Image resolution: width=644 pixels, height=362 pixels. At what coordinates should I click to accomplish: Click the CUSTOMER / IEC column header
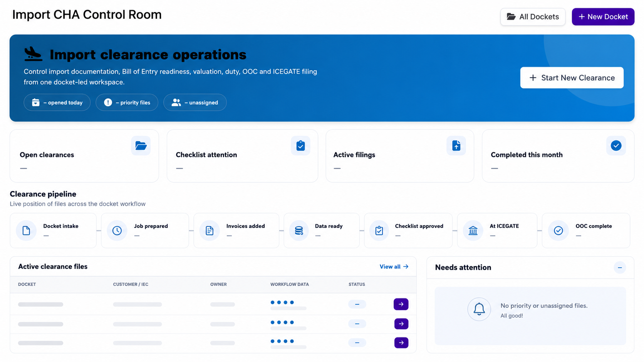[x=131, y=284]
